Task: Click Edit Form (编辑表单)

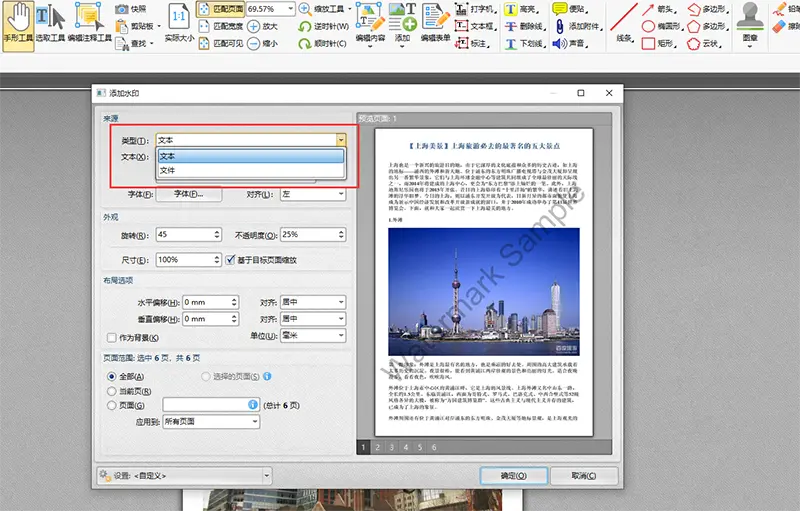Action: coord(435,23)
